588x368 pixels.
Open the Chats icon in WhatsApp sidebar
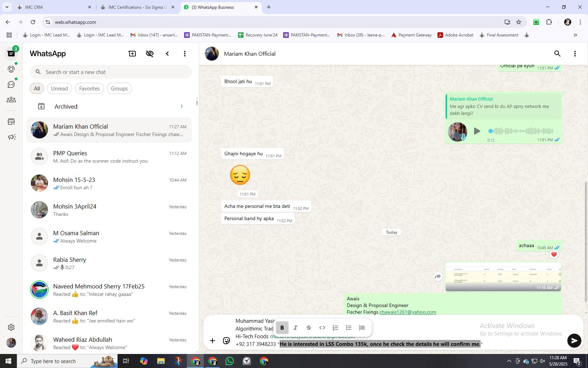click(11, 54)
